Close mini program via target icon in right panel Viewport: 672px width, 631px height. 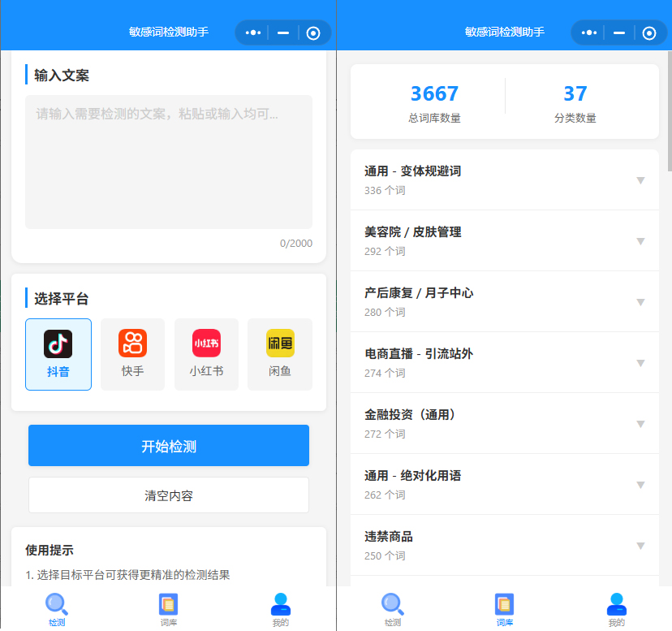click(649, 33)
